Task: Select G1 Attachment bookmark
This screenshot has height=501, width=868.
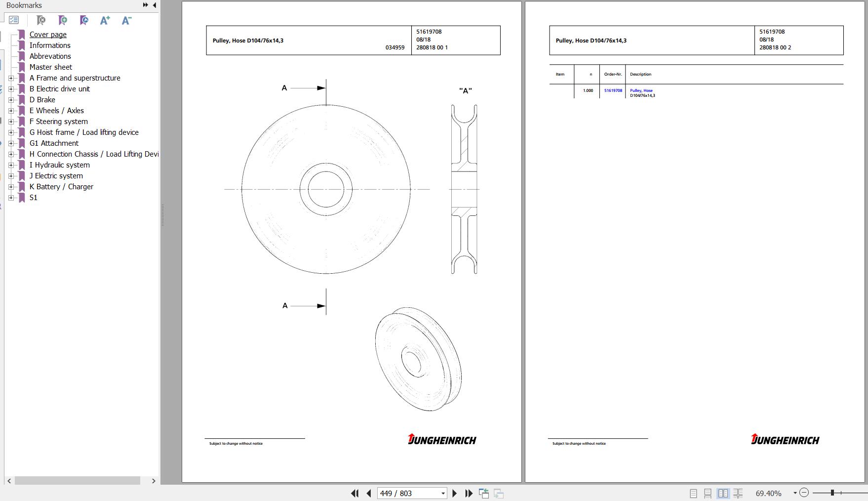Action: (x=54, y=143)
